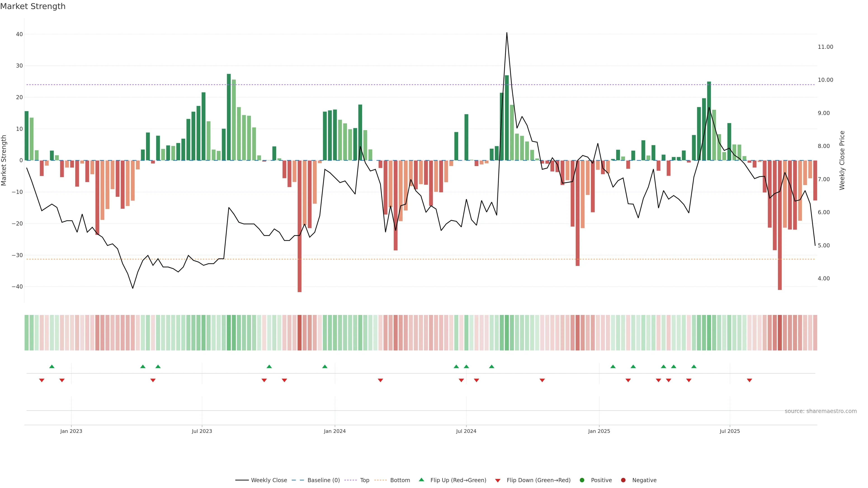Click the dark red Negative circle legend icon
This screenshot has width=868, height=488.
[623, 480]
